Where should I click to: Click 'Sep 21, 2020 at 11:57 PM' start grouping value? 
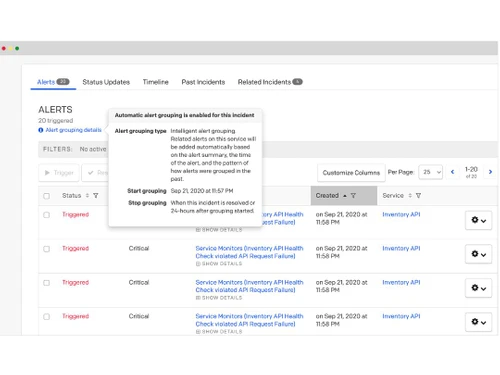[x=202, y=191]
